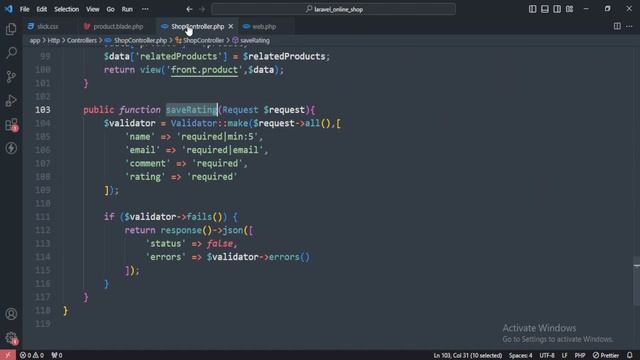640x360 pixels.
Task: Toggle the secondary side bar layout icon
Action: [557, 9]
